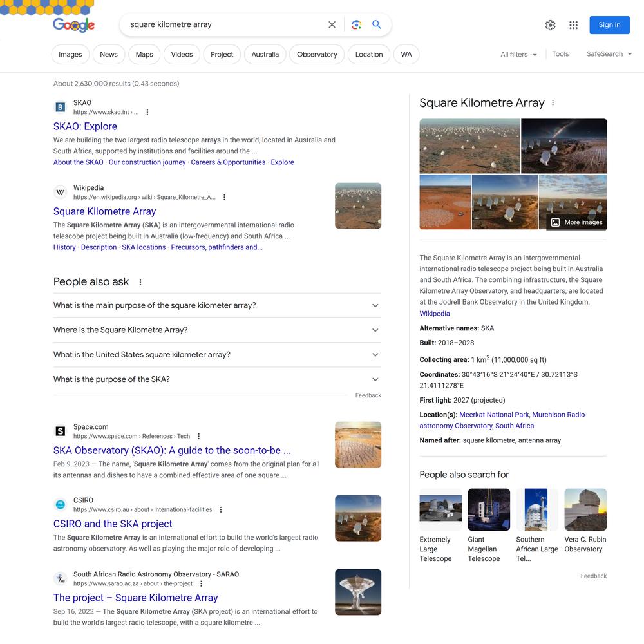Open 'About the SKAO' sitelink
644x644 pixels.
pyautogui.click(x=79, y=162)
